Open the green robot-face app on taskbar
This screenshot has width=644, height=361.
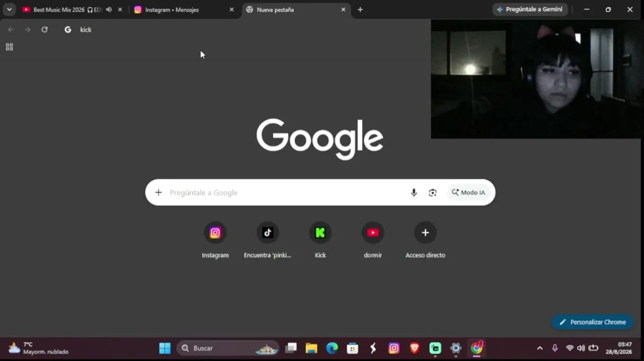tap(435, 348)
